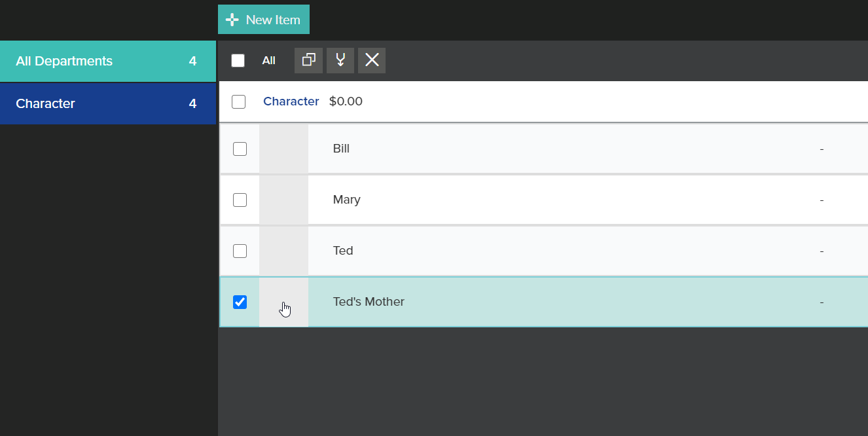Select the name Bill in list
Image resolution: width=868 pixels, height=436 pixels.
(x=341, y=149)
